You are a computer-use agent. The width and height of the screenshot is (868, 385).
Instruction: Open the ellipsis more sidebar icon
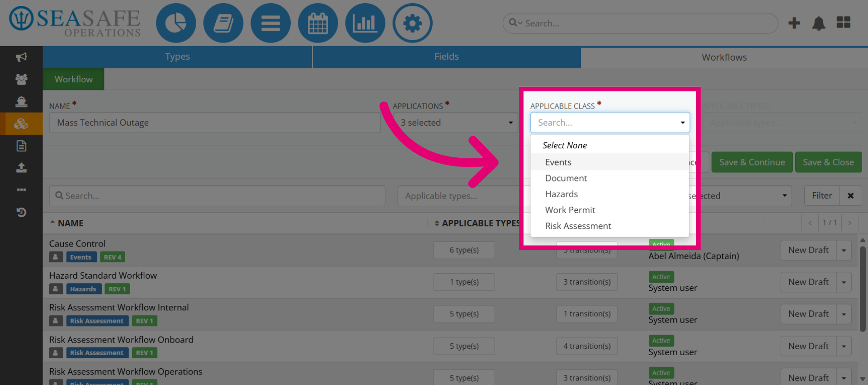[x=21, y=190]
